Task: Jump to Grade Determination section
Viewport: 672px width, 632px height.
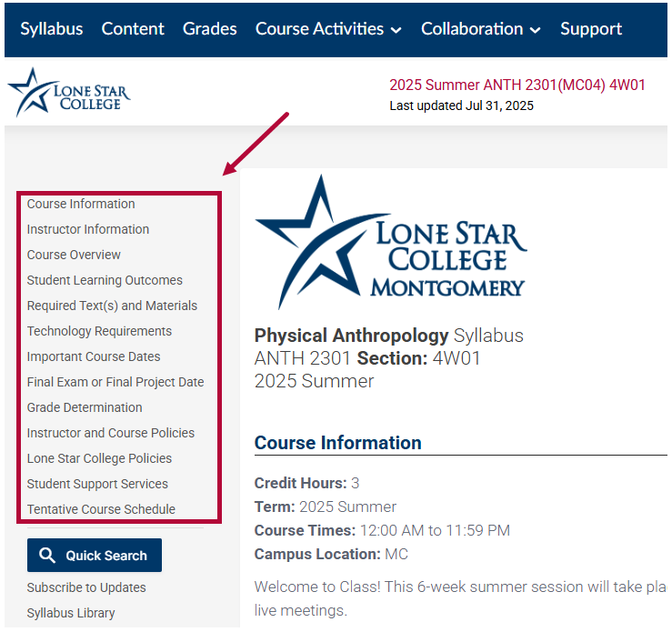Action: click(85, 407)
